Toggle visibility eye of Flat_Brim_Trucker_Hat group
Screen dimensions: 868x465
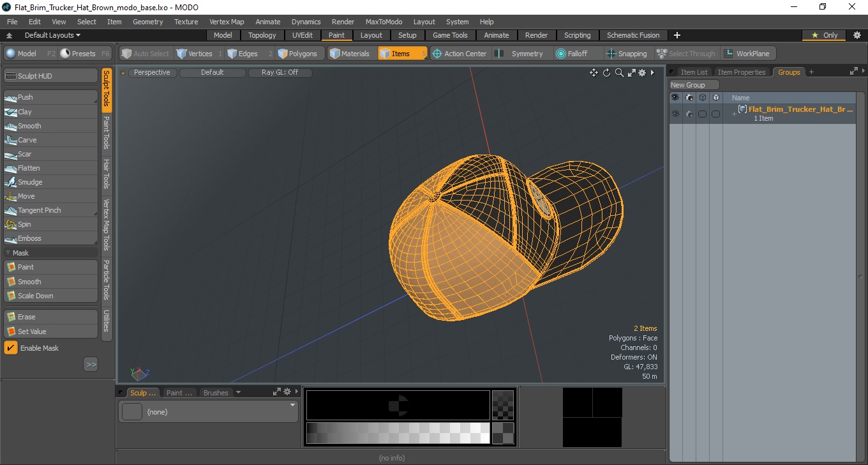675,114
